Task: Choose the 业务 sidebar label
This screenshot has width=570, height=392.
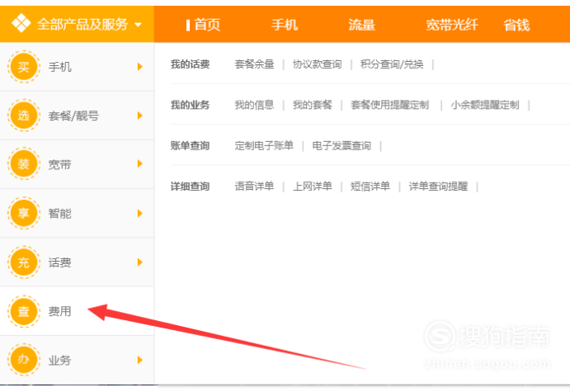Action: pyautogui.click(x=59, y=360)
